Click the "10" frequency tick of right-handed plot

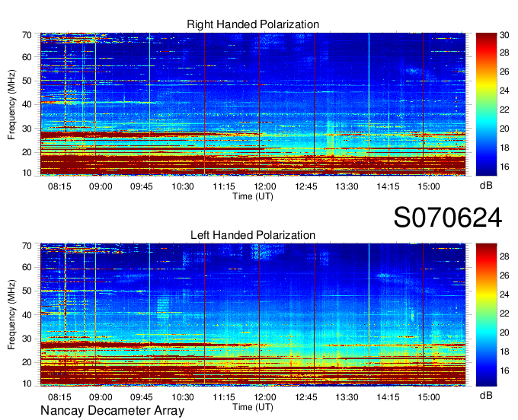27,173
